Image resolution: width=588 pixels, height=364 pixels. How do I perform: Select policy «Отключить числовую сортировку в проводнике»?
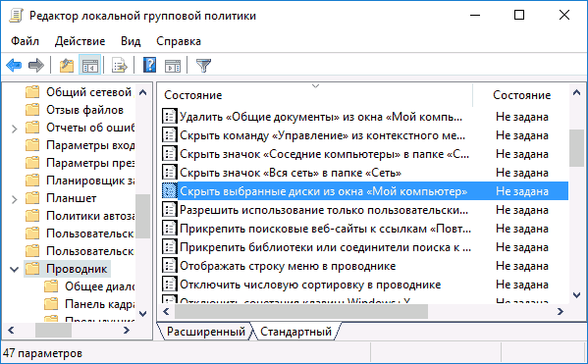click(x=310, y=285)
